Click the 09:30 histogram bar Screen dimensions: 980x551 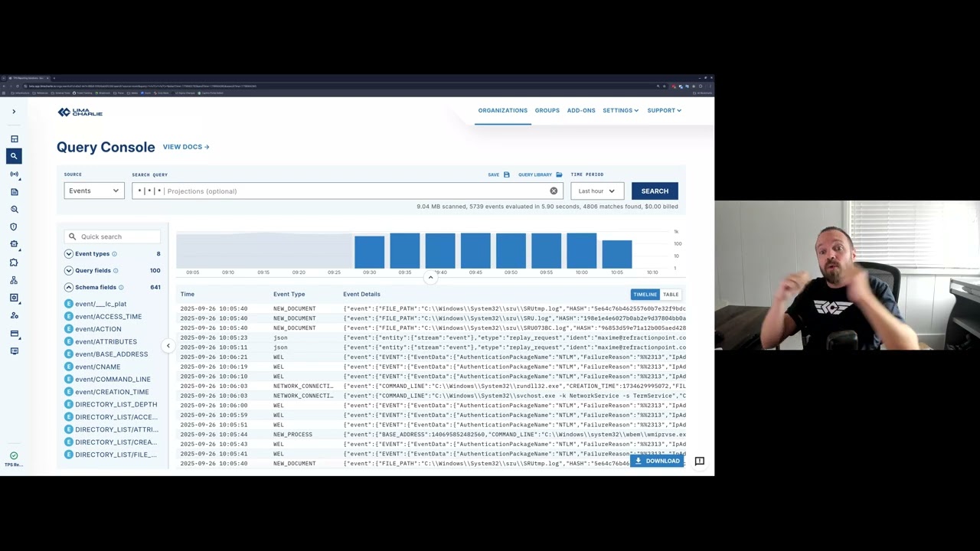click(x=369, y=252)
